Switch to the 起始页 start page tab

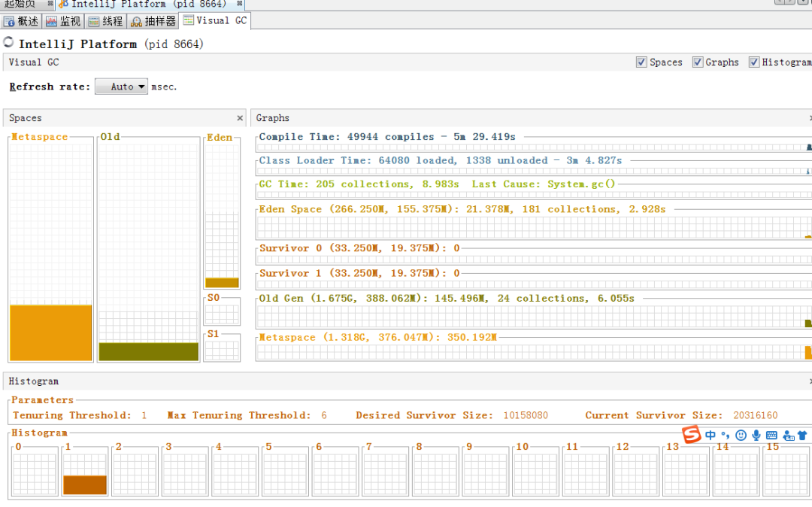pyautogui.click(x=20, y=4)
